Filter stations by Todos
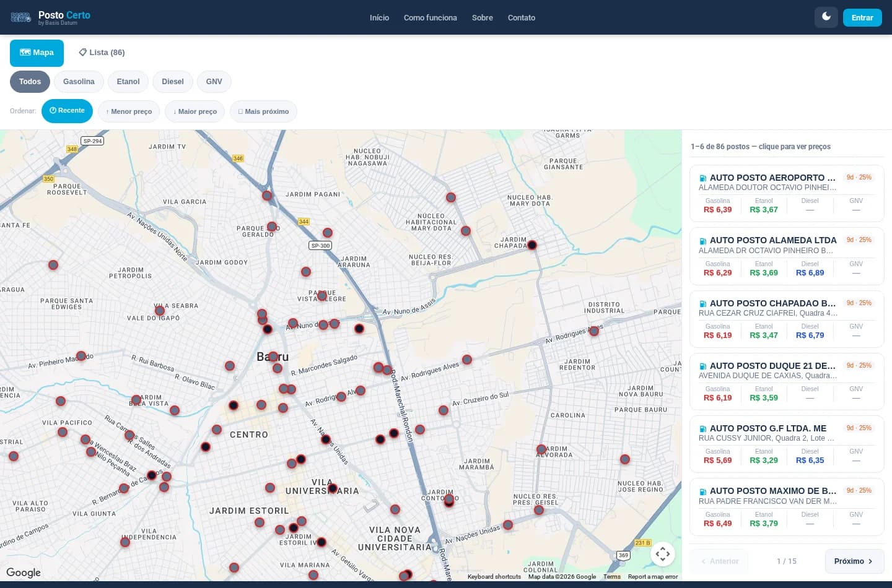892x588 pixels. (x=30, y=82)
